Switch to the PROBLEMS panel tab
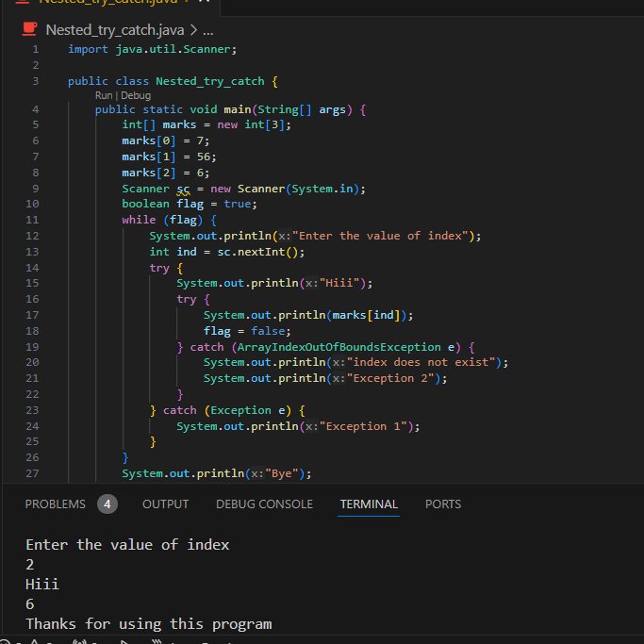The width and height of the screenshot is (644, 644). 55,504
